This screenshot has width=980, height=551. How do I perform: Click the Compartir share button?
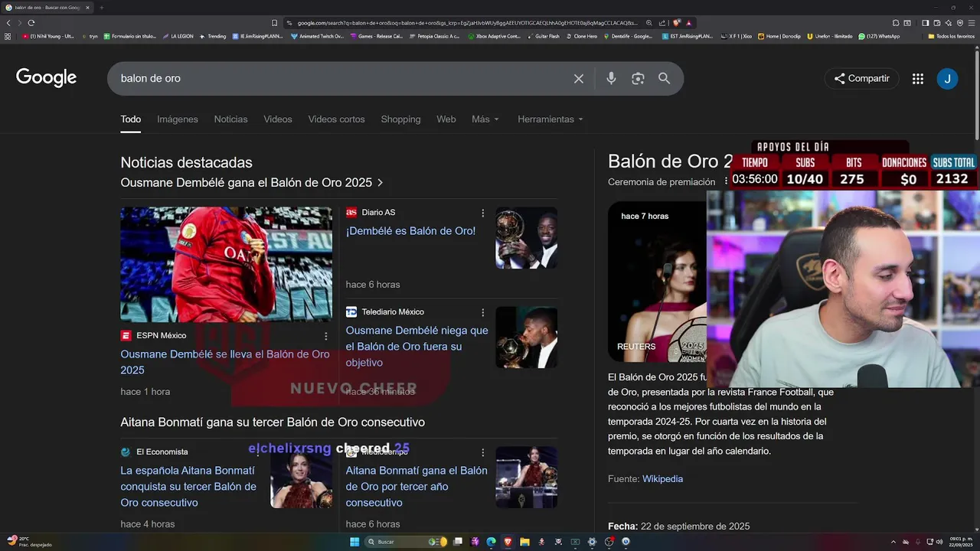[862, 79]
